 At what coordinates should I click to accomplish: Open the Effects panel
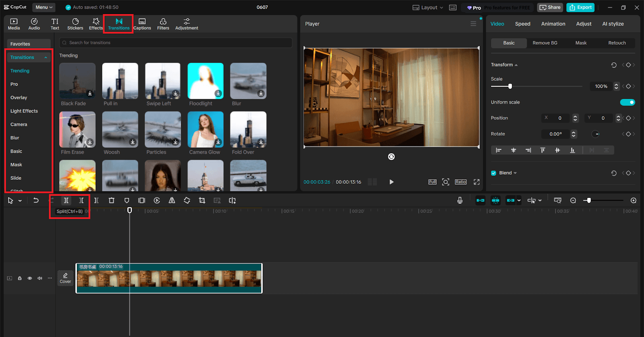[96, 24]
